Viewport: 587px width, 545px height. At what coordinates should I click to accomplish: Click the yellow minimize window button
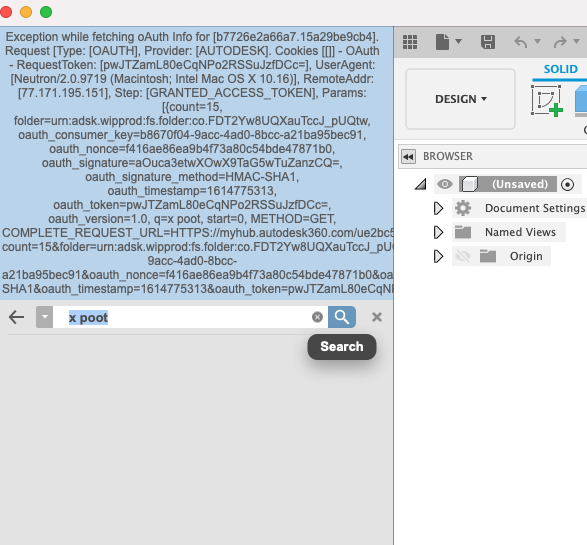click(x=26, y=12)
